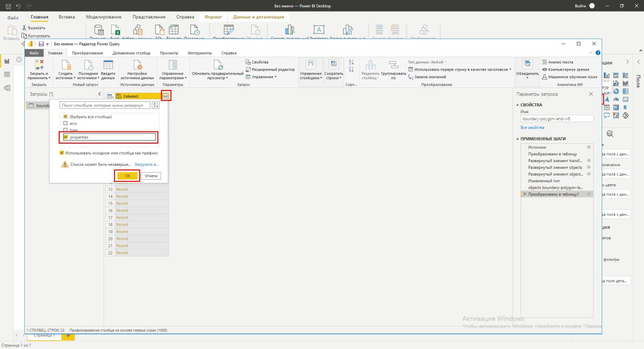The width and height of the screenshot is (644, 349).
Task: Click the expand Column1 icon
Action: point(166,96)
